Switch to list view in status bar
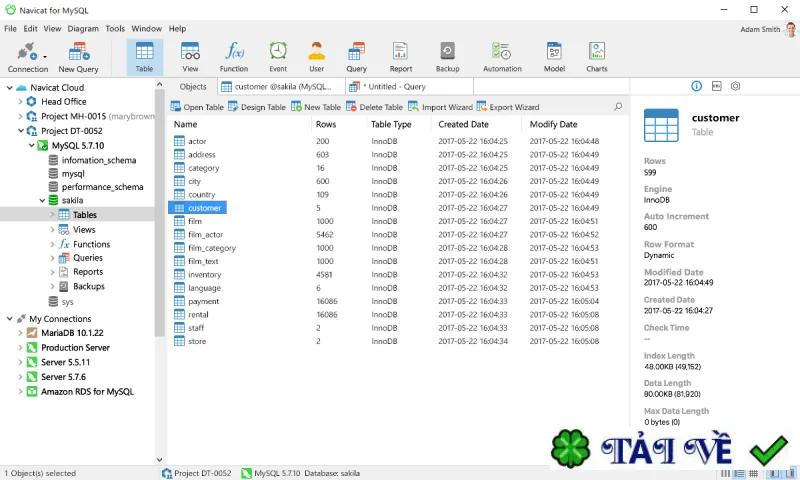Screen dimensions: 800x480 click(x=725, y=474)
